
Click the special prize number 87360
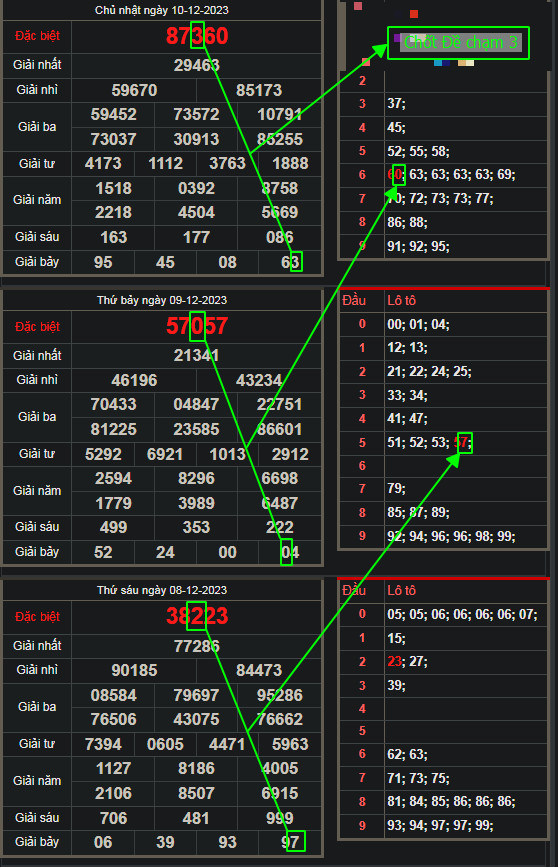tap(197, 36)
